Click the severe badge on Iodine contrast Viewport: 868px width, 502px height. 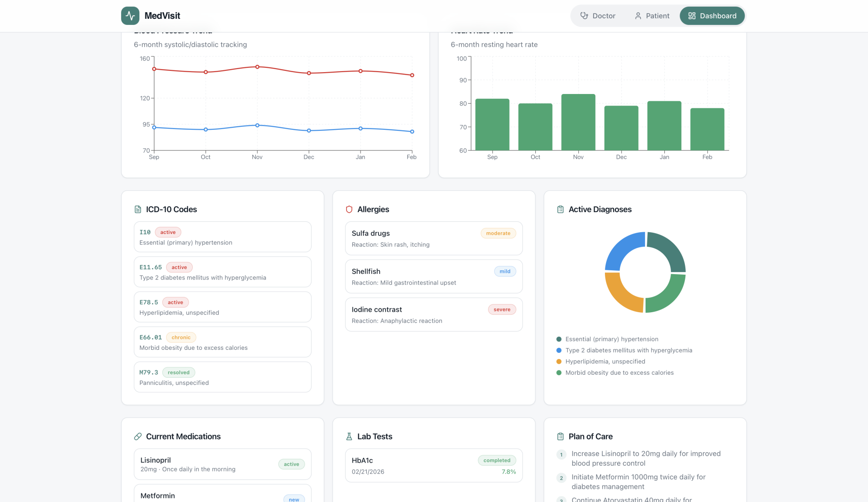[x=502, y=310]
